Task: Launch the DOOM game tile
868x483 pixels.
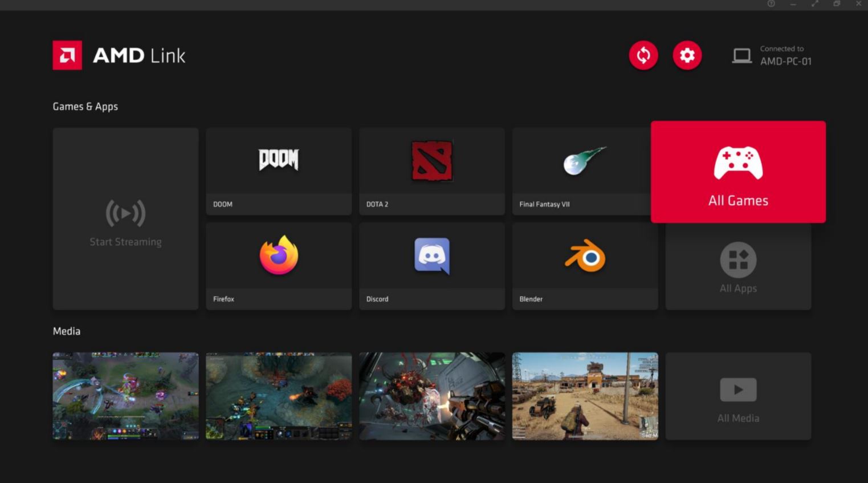Action: pyautogui.click(x=279, y=171)
